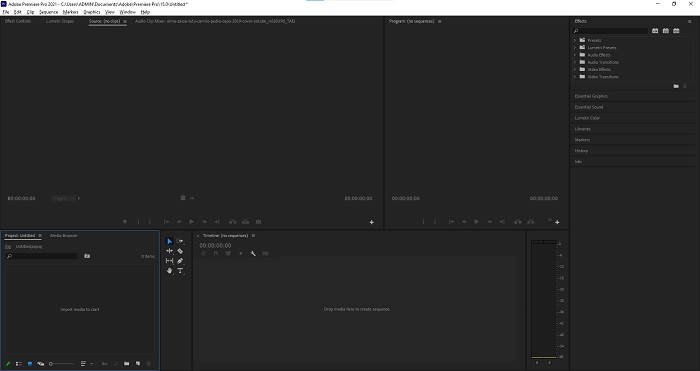Adjust the Project panel thumbnail zoom slider
Image resolution: width=700 pixels, height=371 pixels.
pyautogui.click(x=61, y=364)
